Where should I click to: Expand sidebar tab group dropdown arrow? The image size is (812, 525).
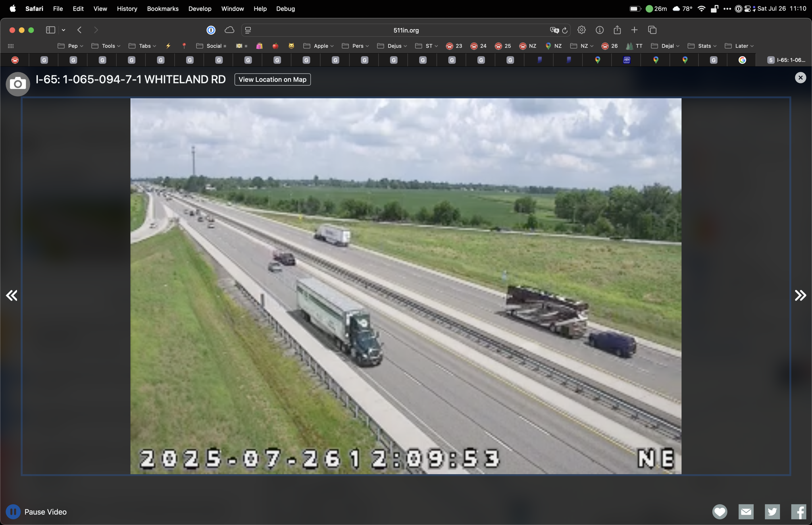tap(63, 30)
